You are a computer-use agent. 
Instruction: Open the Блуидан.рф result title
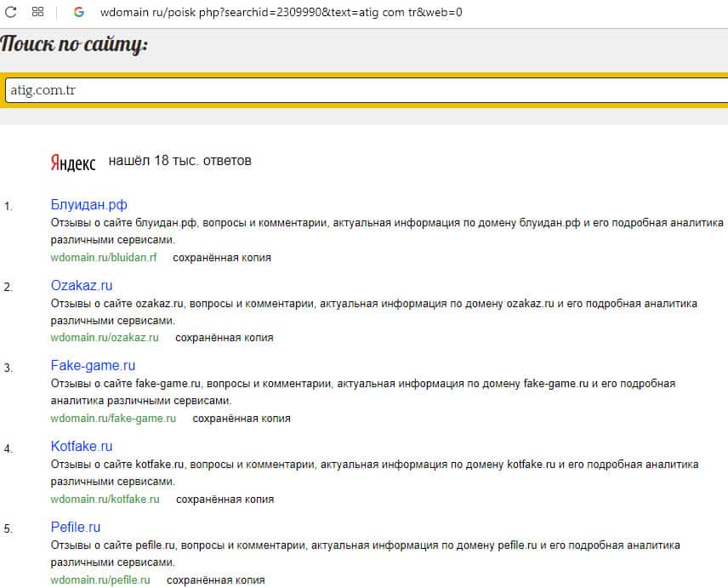point(88,204)
